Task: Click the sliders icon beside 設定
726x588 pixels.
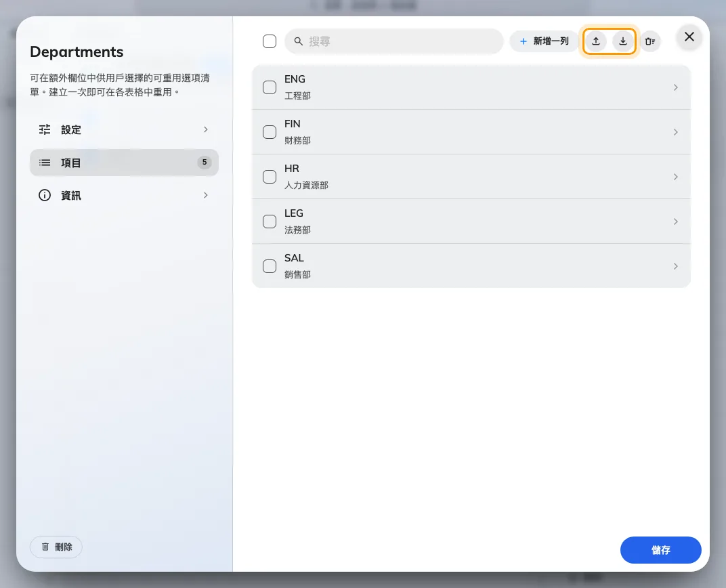Action: click(45, 129)
